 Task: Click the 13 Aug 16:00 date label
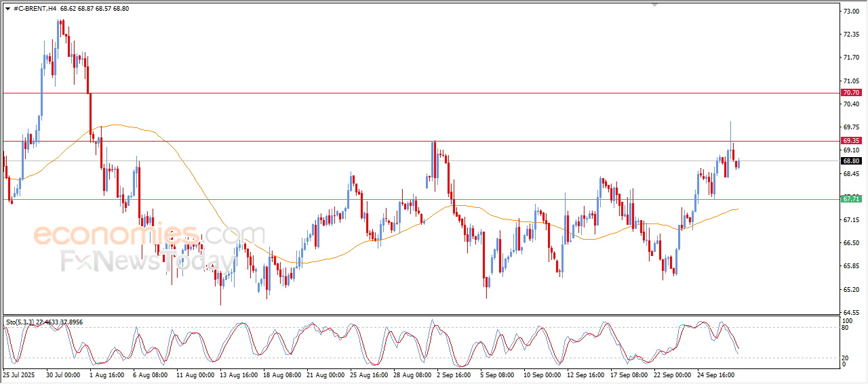[x=238, y=374]
